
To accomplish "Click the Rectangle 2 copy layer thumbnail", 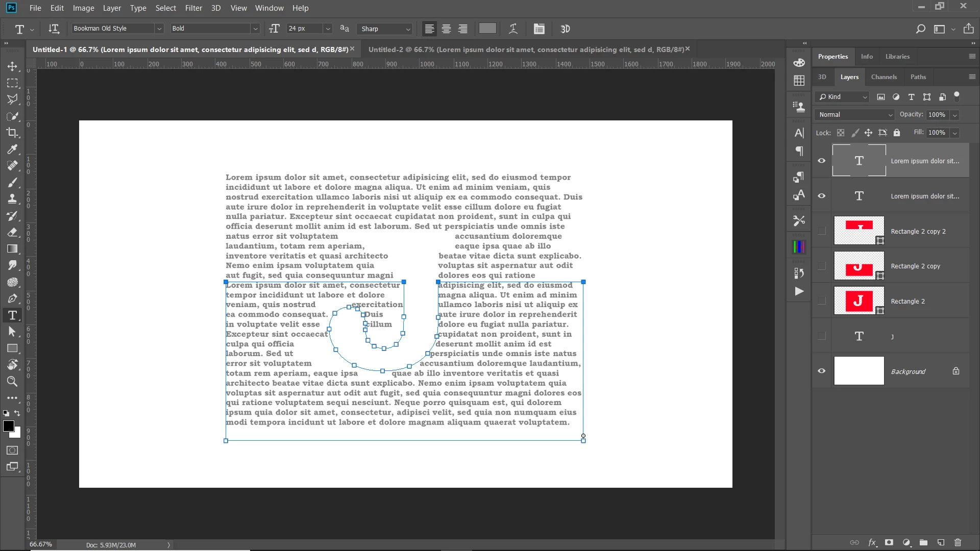I will click(x=859, y=266).
